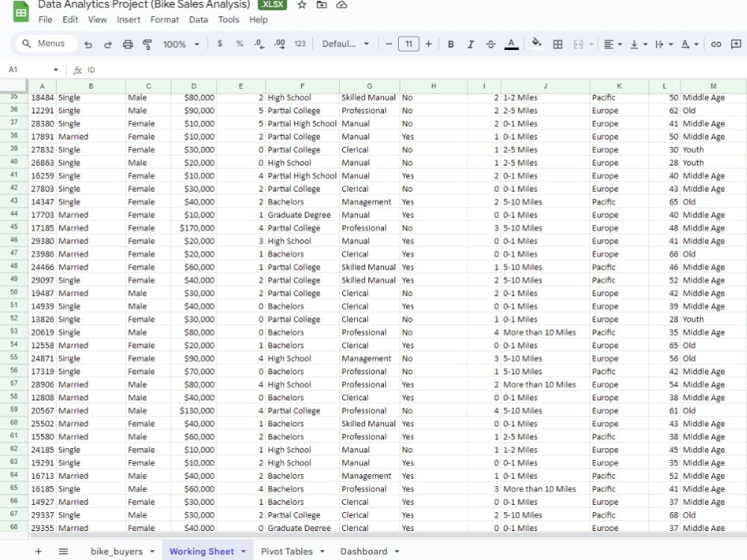Decrease decimal places icon
Viewport: 747px width, 560px height.
coord(259,44)
